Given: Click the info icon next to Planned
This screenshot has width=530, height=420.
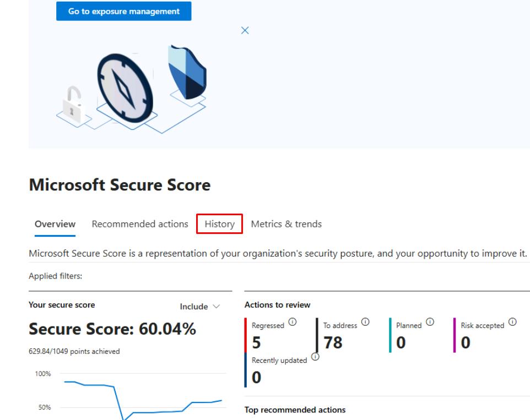Looking at the screenshot, I should [429, 323].
